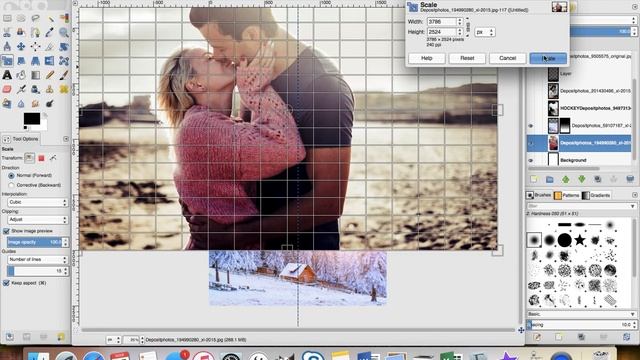640x360 pixels.
Task: Select the Rectangle Select tool
Action: pos(7,18)
